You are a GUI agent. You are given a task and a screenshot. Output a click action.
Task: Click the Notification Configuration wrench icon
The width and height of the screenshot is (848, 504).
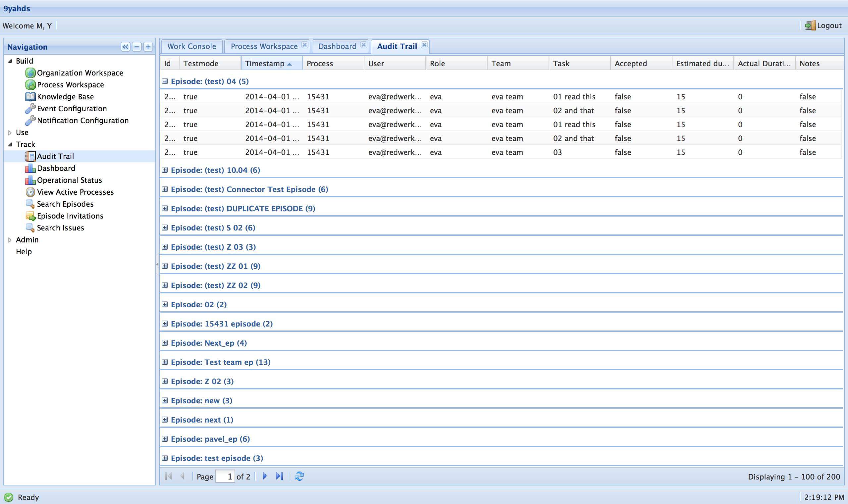(x=30, y=120)
